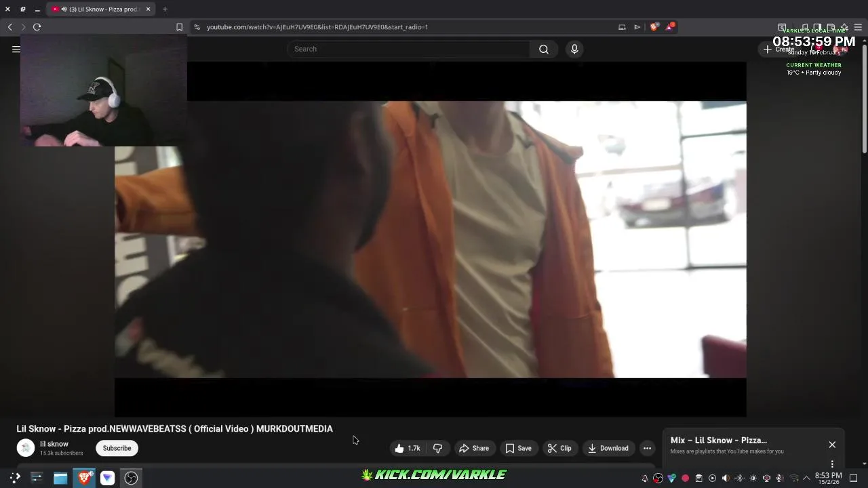Open the file manager folder icon in taskbar

pyautogui.click(x=60, y=478)
